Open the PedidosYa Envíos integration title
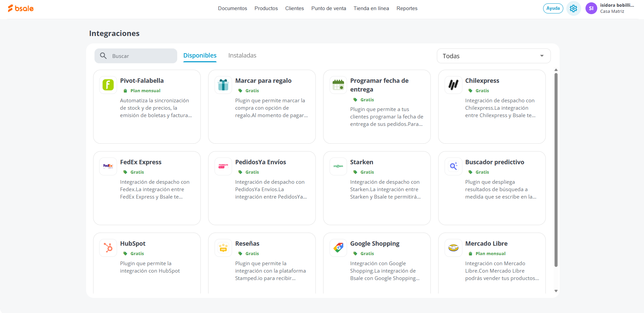 pyautogui.click(x=261, y=162)
